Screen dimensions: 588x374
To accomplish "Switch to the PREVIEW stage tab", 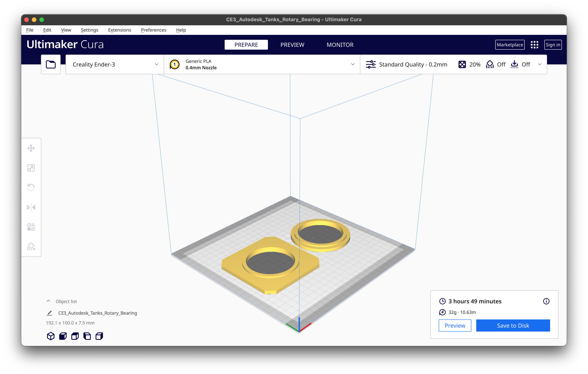I will [x=292, y=45].
